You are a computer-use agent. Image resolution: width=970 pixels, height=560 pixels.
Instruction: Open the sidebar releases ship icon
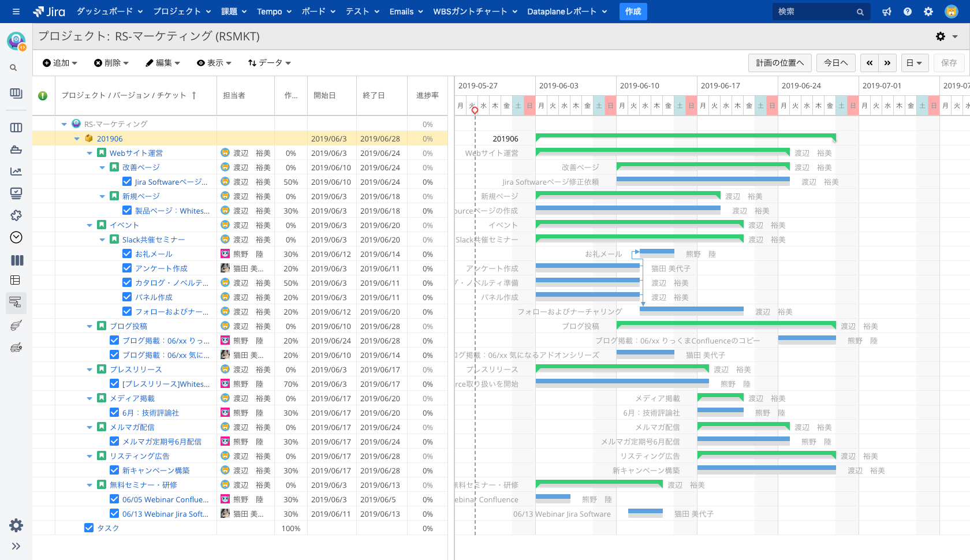(x=16, y=150)
